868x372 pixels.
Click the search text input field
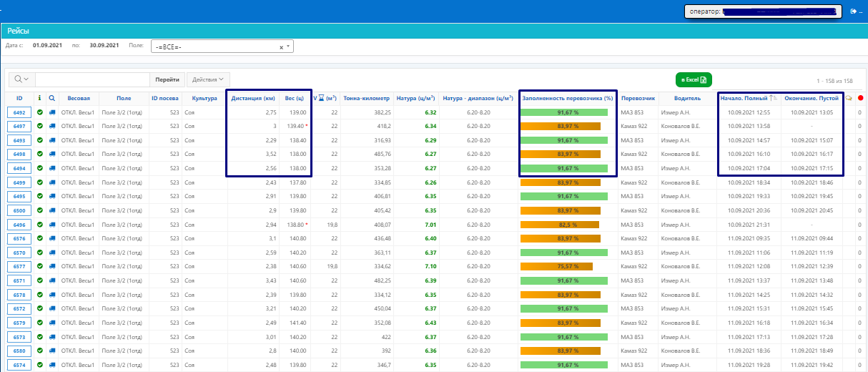click(x=92, y=79)
